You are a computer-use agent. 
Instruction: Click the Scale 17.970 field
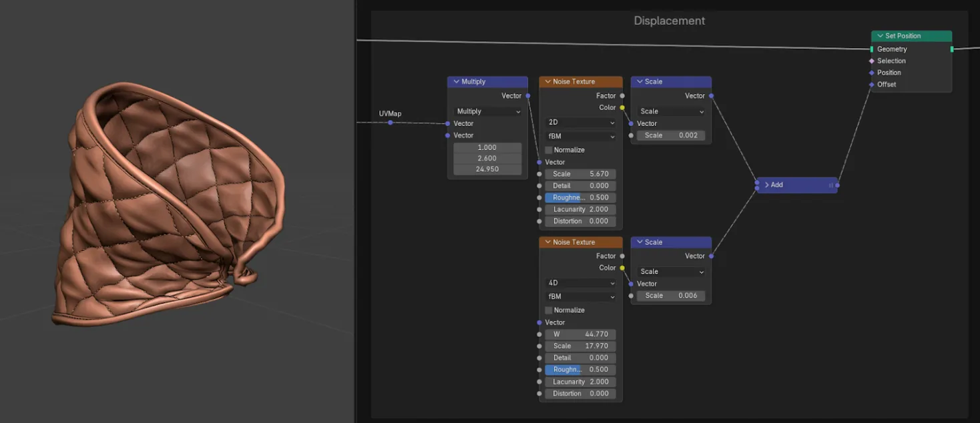point(581,346)
